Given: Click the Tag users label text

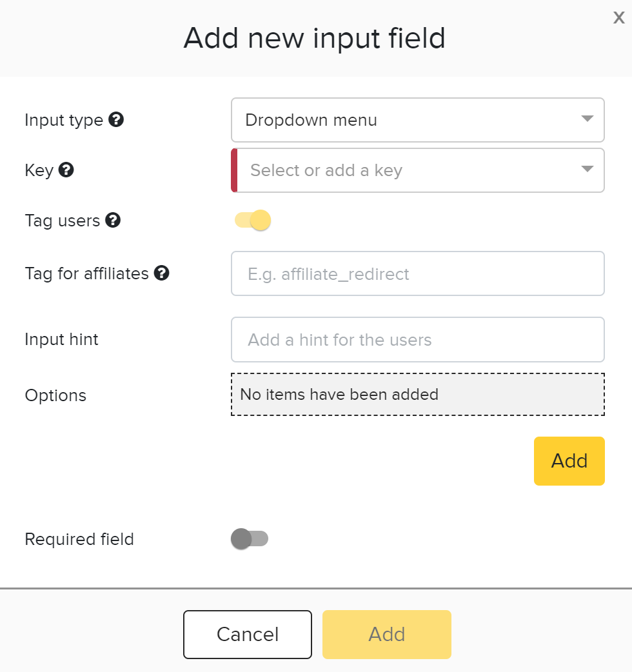Looking at the screenshot, I should (x=63, y=221).
